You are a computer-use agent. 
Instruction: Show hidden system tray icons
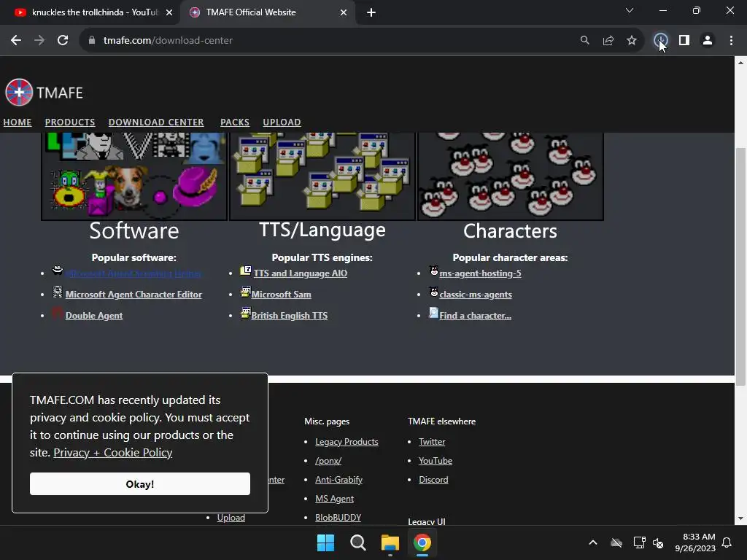click(593, 542)
